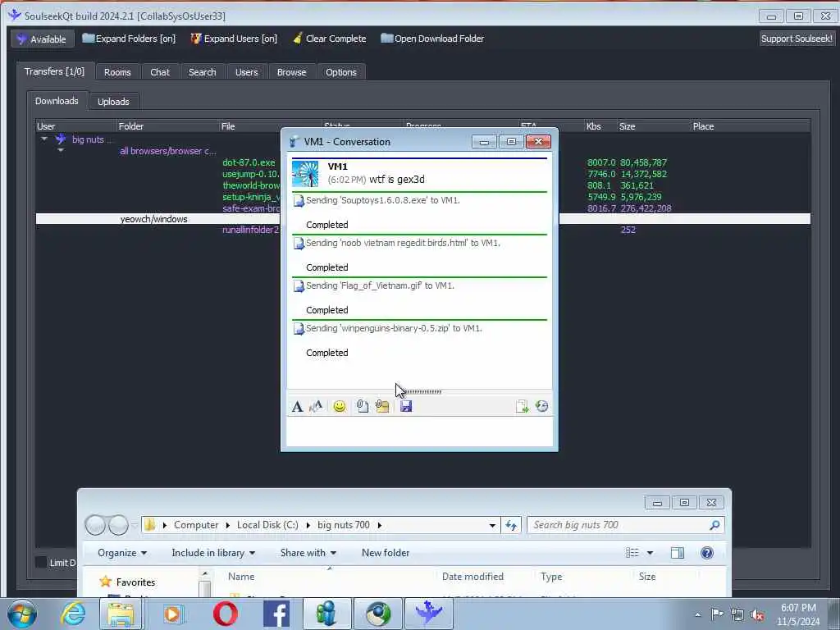The image size is (840, 630).
Task: Select 'dot-87.0.exe' download entry
Action: [x=249, y=162]
